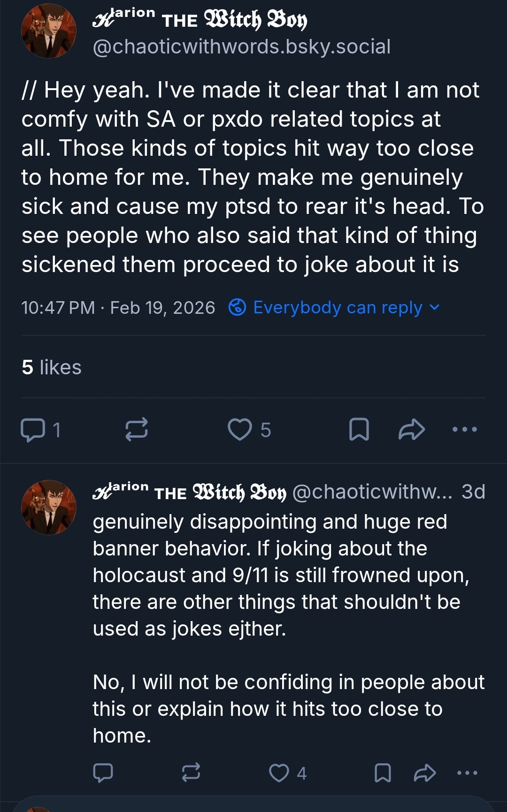This screenshot has height=812, width=507.
Task: Reply to the follow-up post
Action: tap(103, 773)
